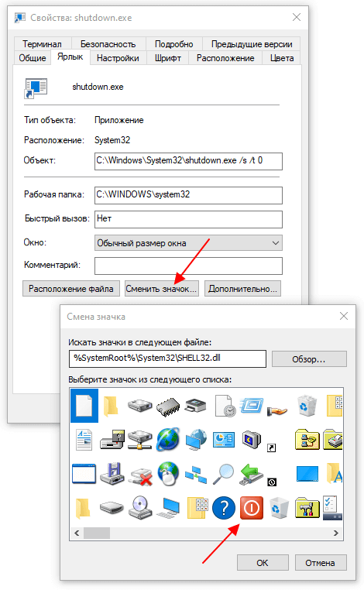Open the window size dropdown 'Обычный размер окна'
Image resolution: width=364 pixels, height=590 pixels.
point(188,243)
